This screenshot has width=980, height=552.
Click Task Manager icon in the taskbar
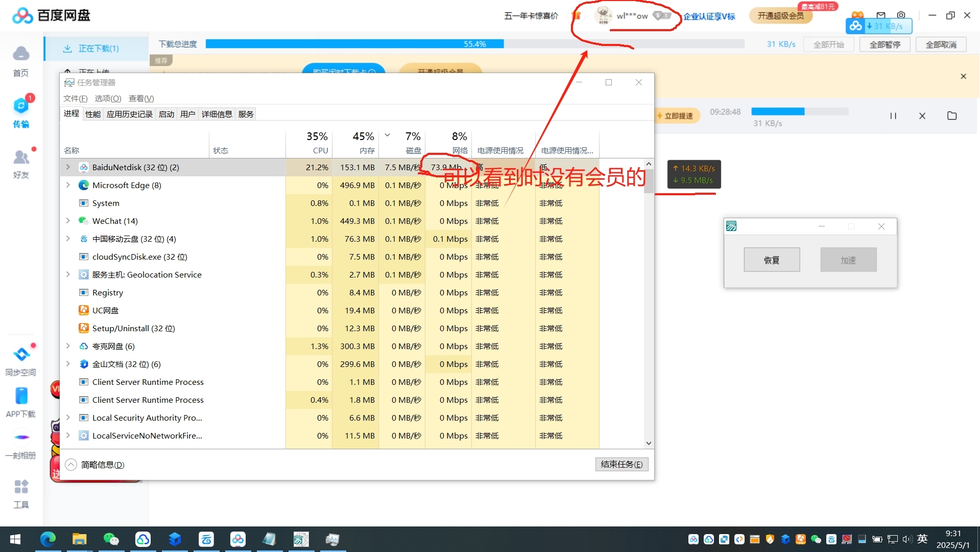click(x=333, y=539)
